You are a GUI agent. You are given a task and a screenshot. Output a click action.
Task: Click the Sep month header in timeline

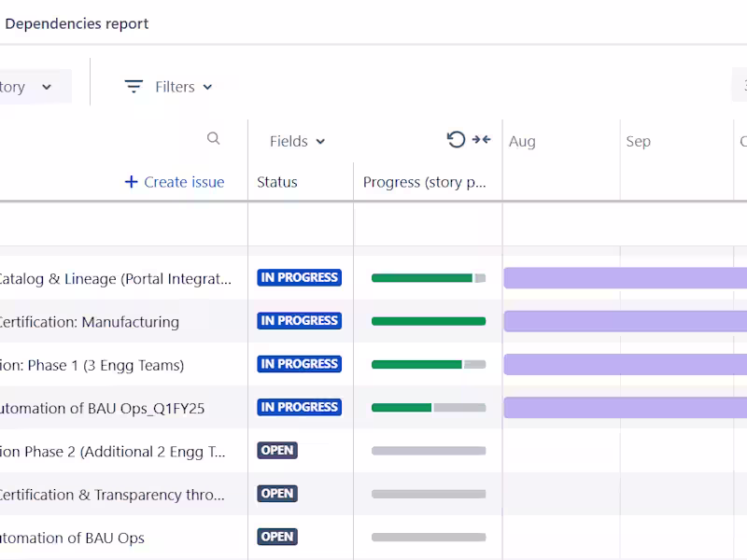click(x=639, y=141)
